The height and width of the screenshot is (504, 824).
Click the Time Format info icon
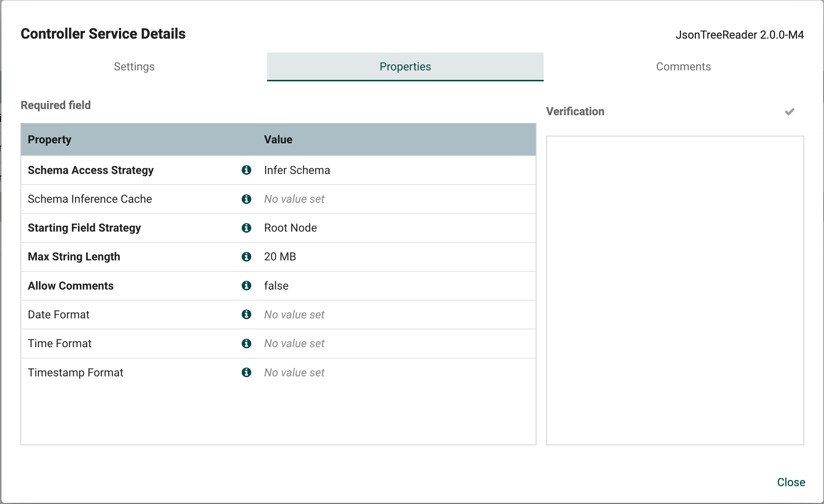click(247, 343)
